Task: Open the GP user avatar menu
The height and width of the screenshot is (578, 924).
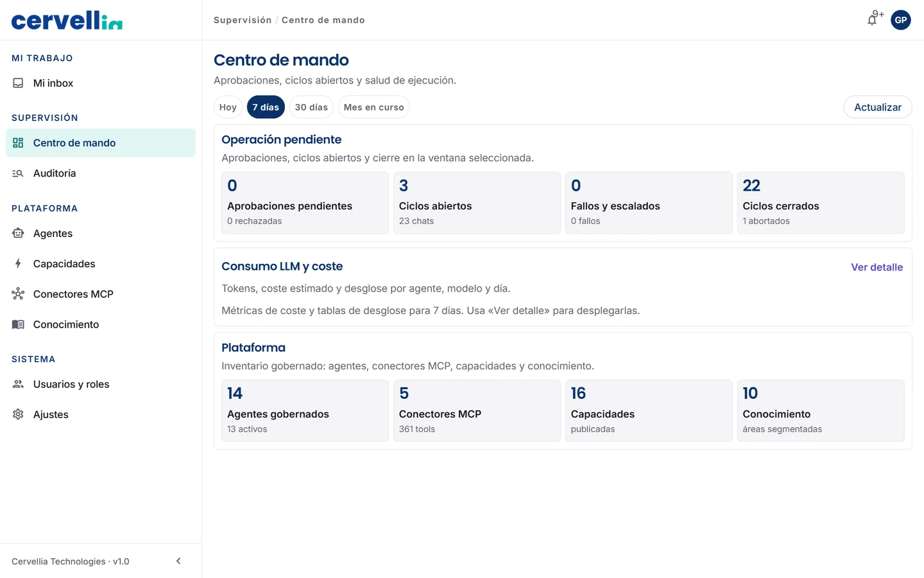Action: click(x=901, y=20)
